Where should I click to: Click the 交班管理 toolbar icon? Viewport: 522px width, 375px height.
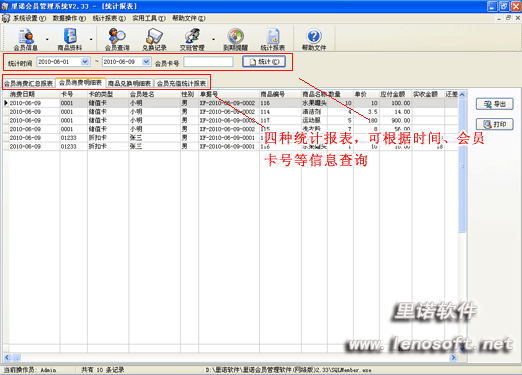[x=192, y=39]
